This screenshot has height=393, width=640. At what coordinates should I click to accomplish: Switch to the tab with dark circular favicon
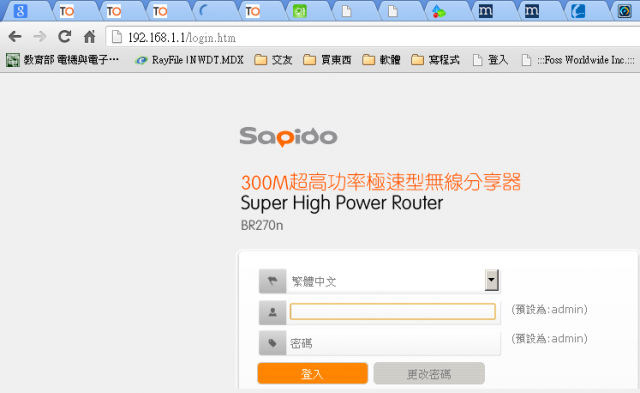(x=624, y=11)
